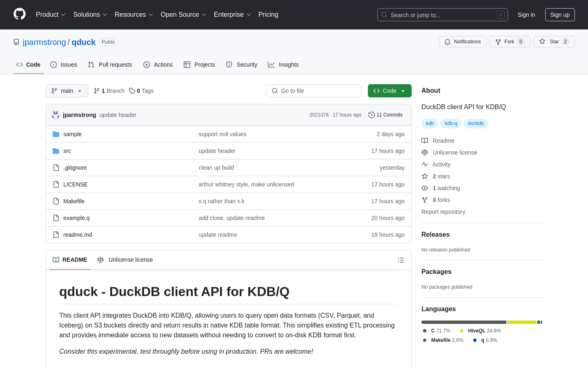Screen dimensions: 588x368
Task: Click the 'clean up build' commit message
Action: (x=216, y=168)
